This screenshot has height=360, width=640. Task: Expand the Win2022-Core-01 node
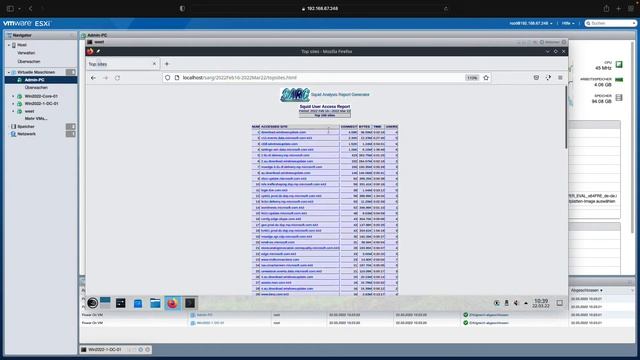click(x=13, y=96)
